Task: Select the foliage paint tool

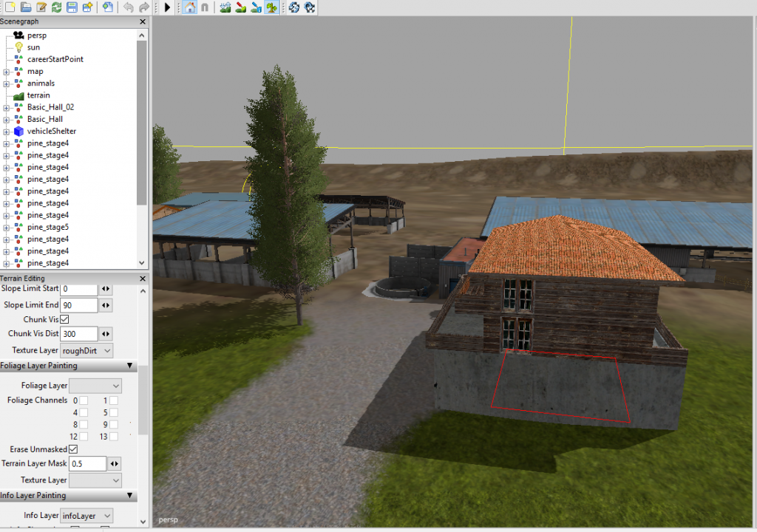Action: [272, 7]
